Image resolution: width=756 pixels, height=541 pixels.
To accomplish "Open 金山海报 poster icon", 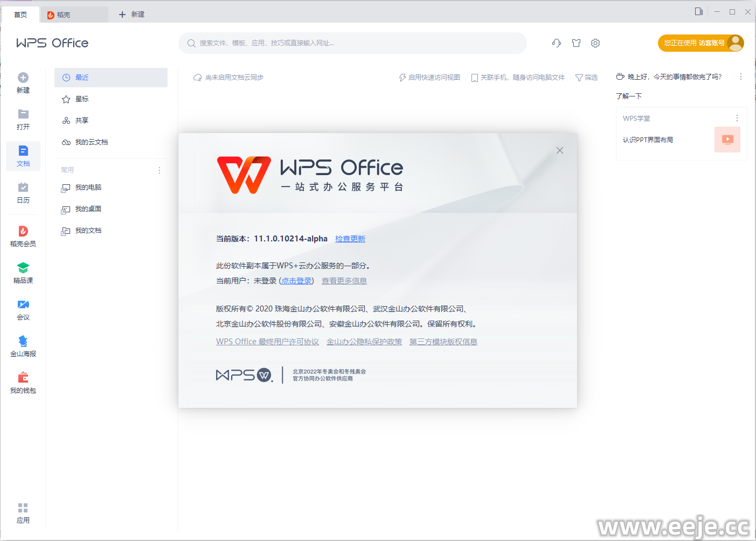I will pos(23,341).
